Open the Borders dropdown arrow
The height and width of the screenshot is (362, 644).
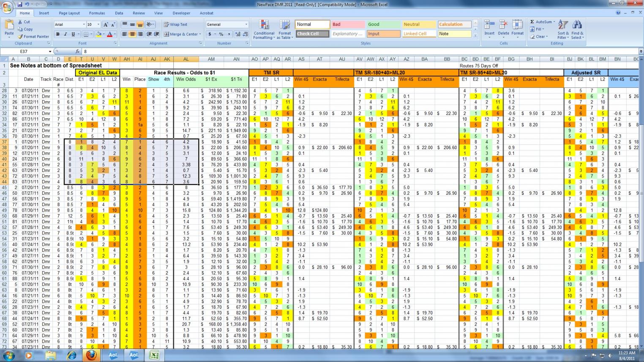coord(92,34)
